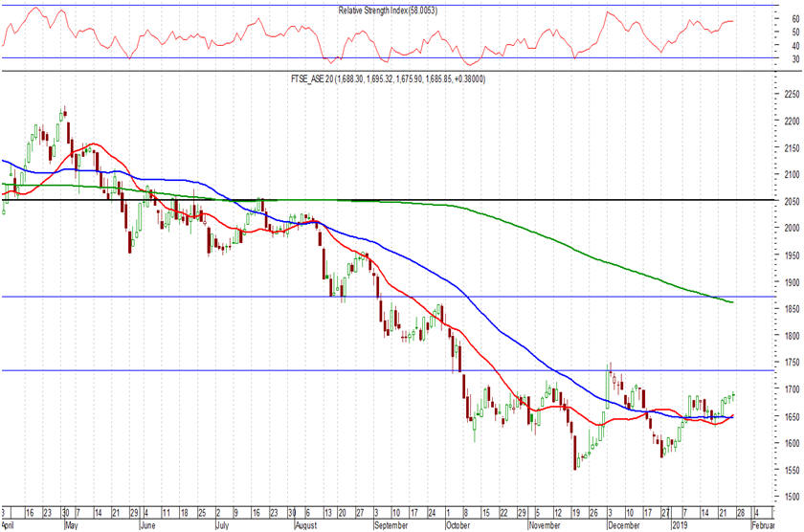Click the 8 date label on time axis
804x532 pixels.
[466, 513]
